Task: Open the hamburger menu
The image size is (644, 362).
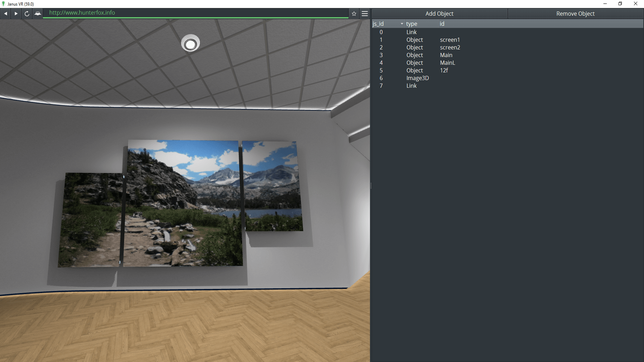Action: [365, 14]
